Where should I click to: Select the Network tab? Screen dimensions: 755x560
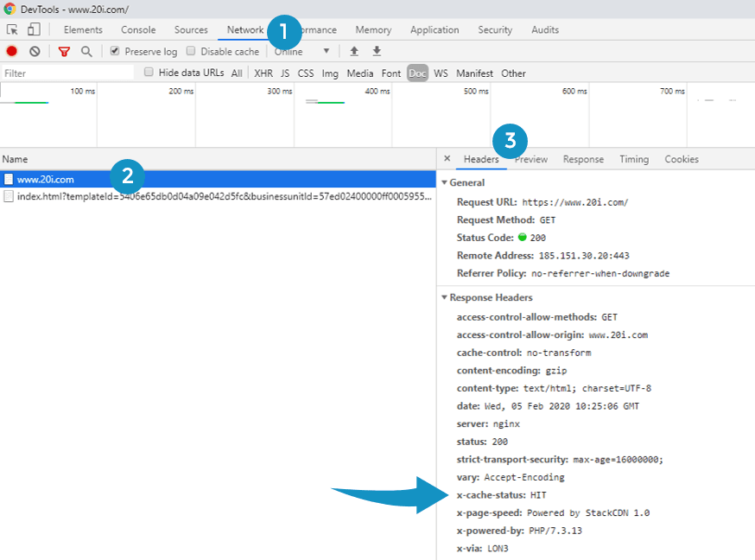[x=245, y=30]
